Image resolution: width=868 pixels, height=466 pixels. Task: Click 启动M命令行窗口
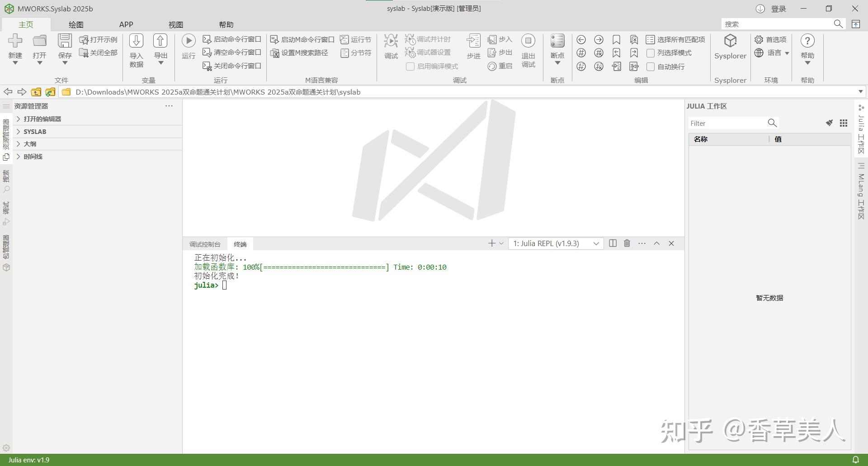(302, 40)
